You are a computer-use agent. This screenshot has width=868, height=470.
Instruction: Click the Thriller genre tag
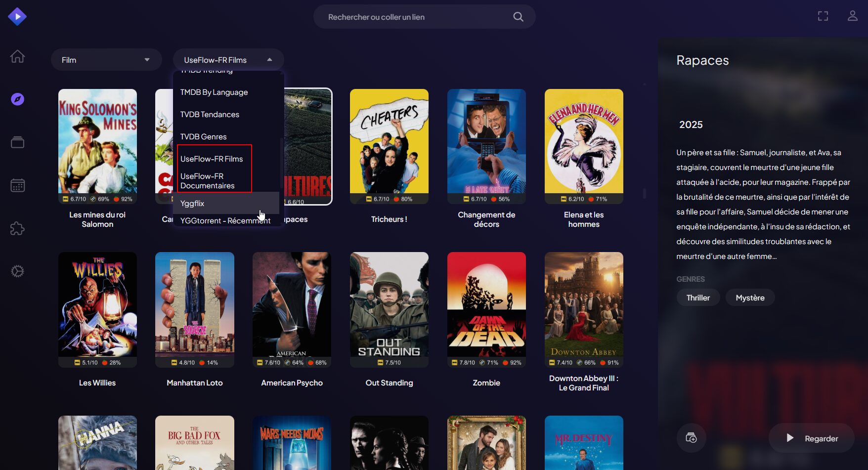tap(698, 298)
